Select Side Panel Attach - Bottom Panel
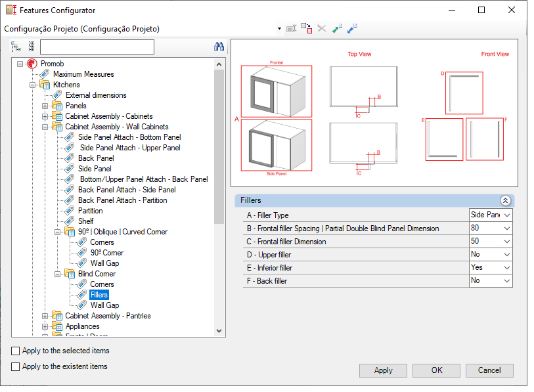This screenshot has width=534, height=392. tap(129, 137)
